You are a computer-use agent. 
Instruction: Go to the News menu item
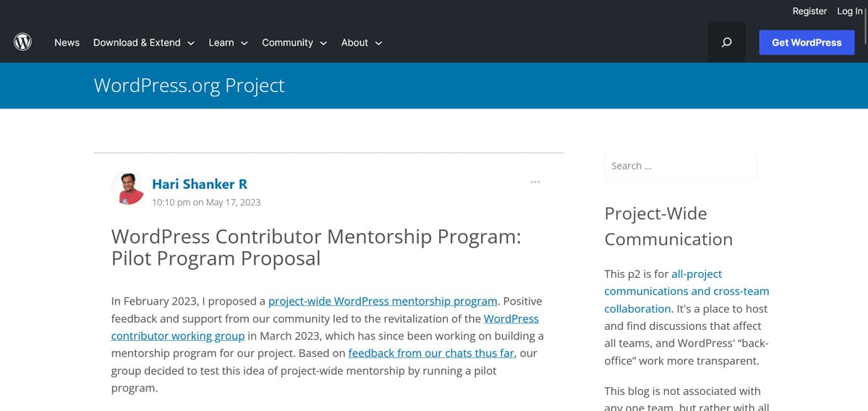click(x=67, y=43)
